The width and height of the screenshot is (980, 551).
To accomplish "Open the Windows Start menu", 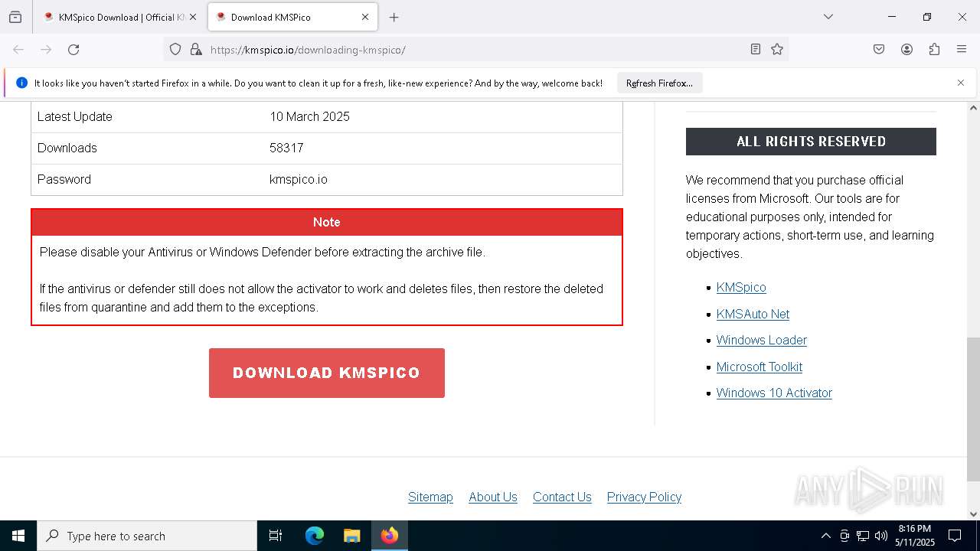I will [18, 536].
